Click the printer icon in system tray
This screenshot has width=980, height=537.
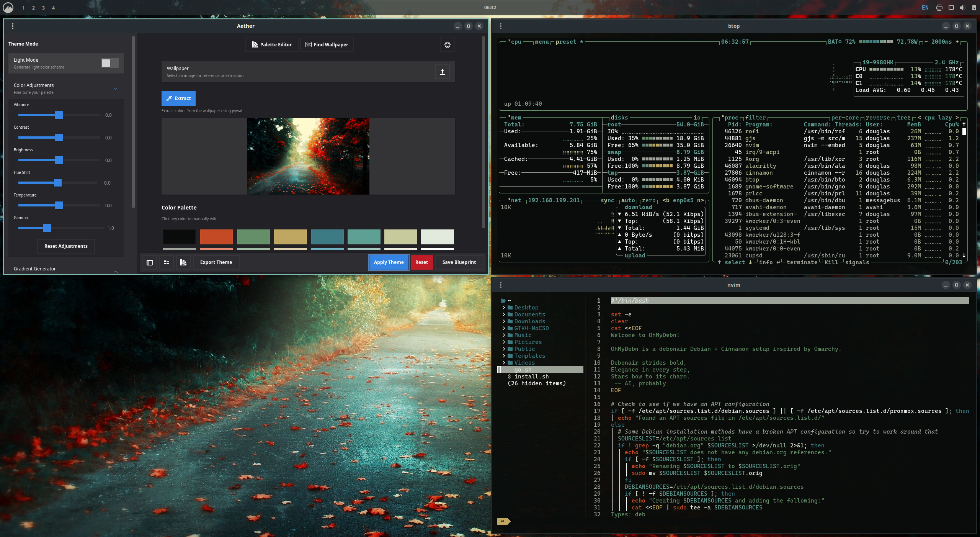click(x=939, y=8)
